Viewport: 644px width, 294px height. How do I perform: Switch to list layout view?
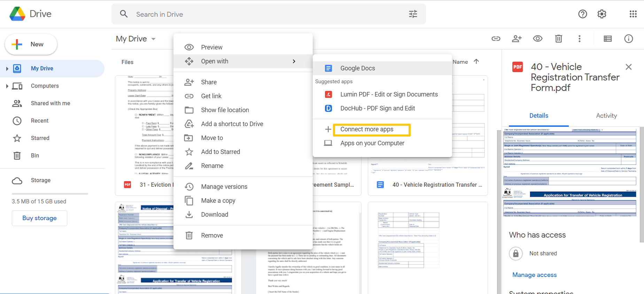coord(608,39)
